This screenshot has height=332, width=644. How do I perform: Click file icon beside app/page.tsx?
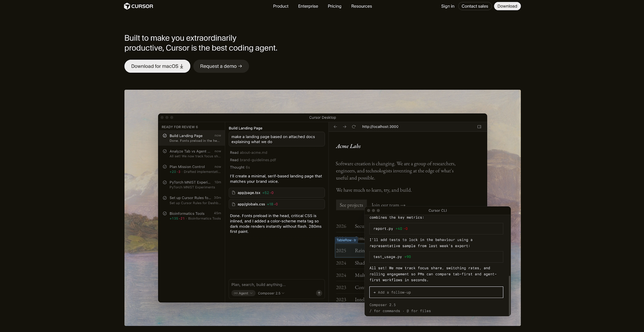[233, 193]
